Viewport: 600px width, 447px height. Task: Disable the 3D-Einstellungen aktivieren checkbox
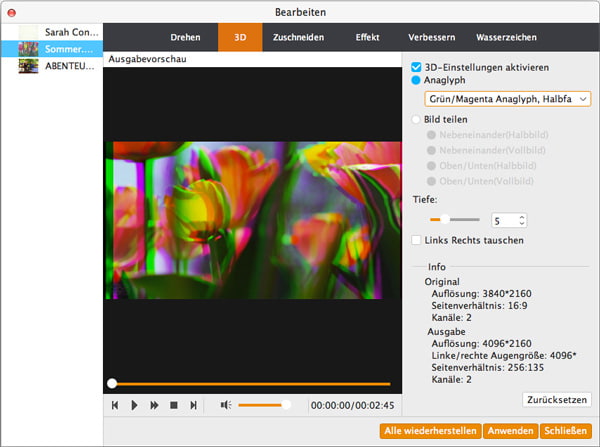[x=417, y=68]
